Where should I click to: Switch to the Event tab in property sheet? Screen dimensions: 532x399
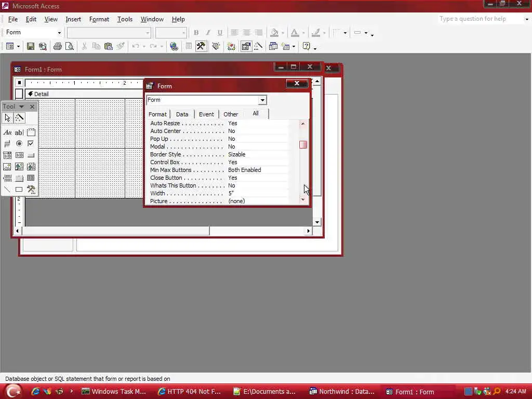click(x=206, y=114)
